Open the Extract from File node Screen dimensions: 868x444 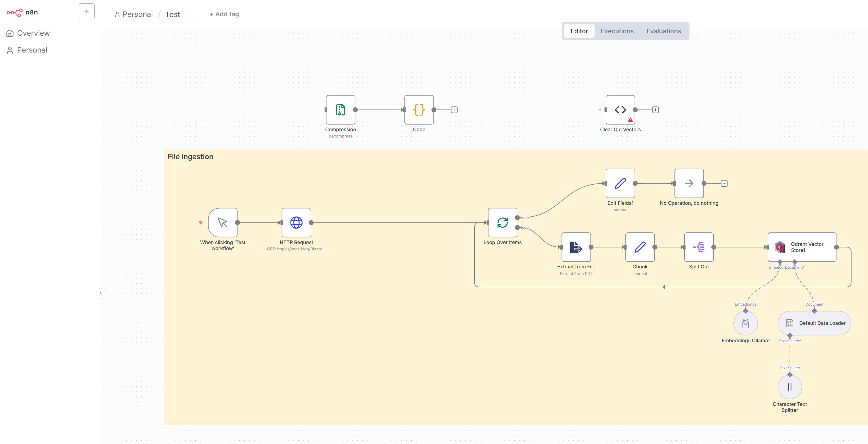tap(576, 247)
